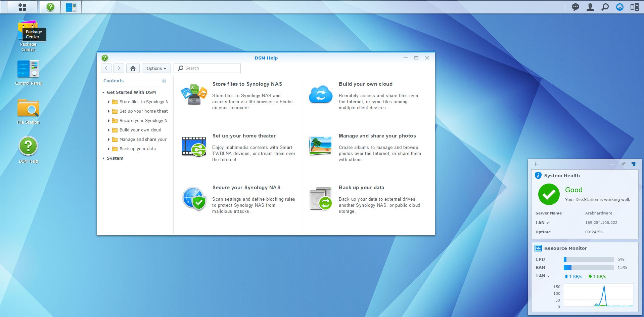Go forward in DSM Help
This screenshot has width=644, height=317.
[x=119, y=68]
